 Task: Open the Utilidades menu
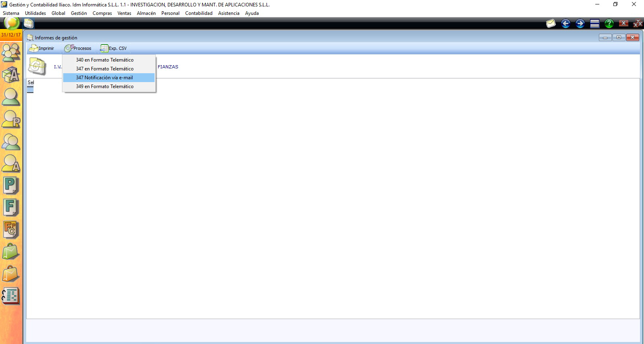tap(35, 13)
